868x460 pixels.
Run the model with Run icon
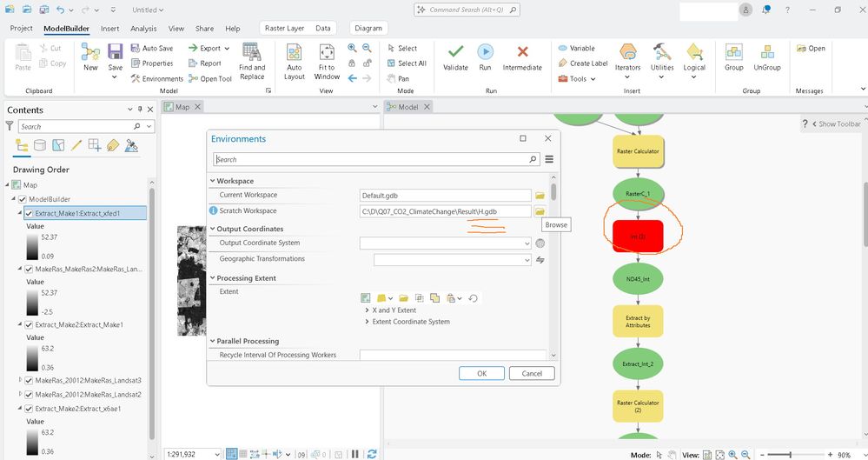click(x=485, y=51)
